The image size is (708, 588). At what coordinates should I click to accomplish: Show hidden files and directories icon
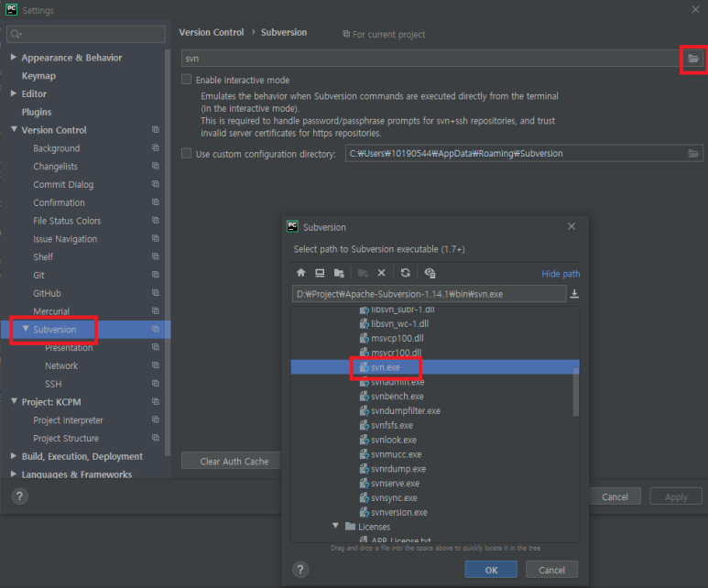[x=430, y=273]
